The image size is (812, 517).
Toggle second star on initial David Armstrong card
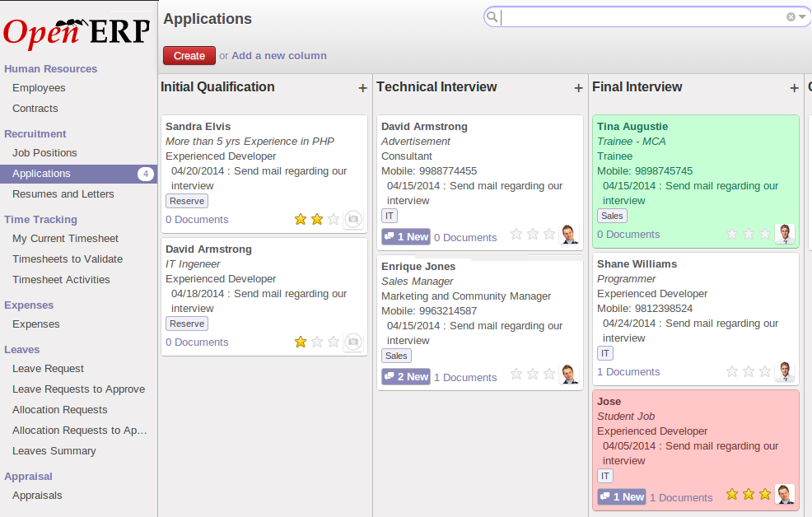click(x=317, y=342)
